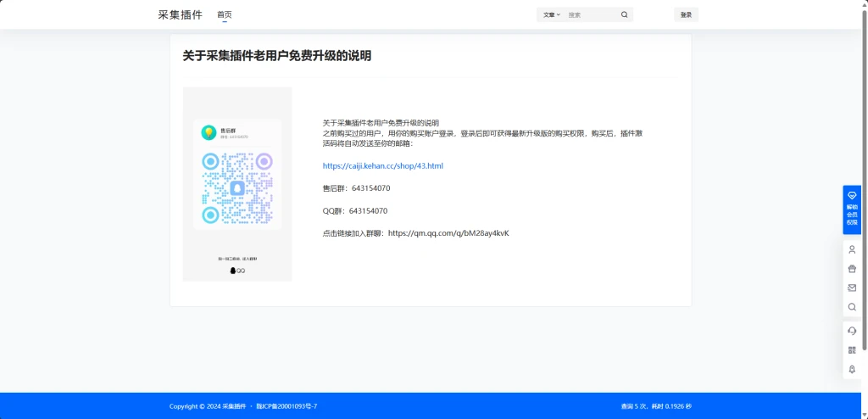The image size is (868, 419).
Task: Focus the 搜索 input field
Action: [591, 15]
